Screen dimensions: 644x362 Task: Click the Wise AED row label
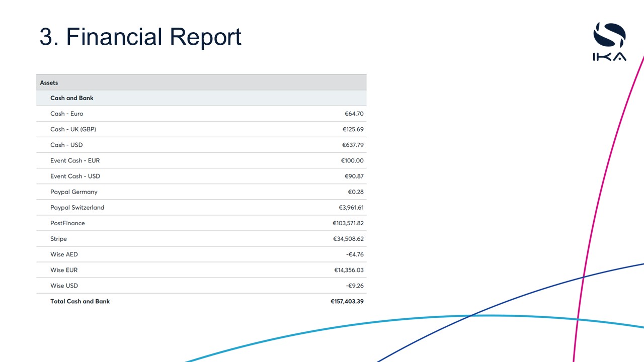[x=64, y=254]
